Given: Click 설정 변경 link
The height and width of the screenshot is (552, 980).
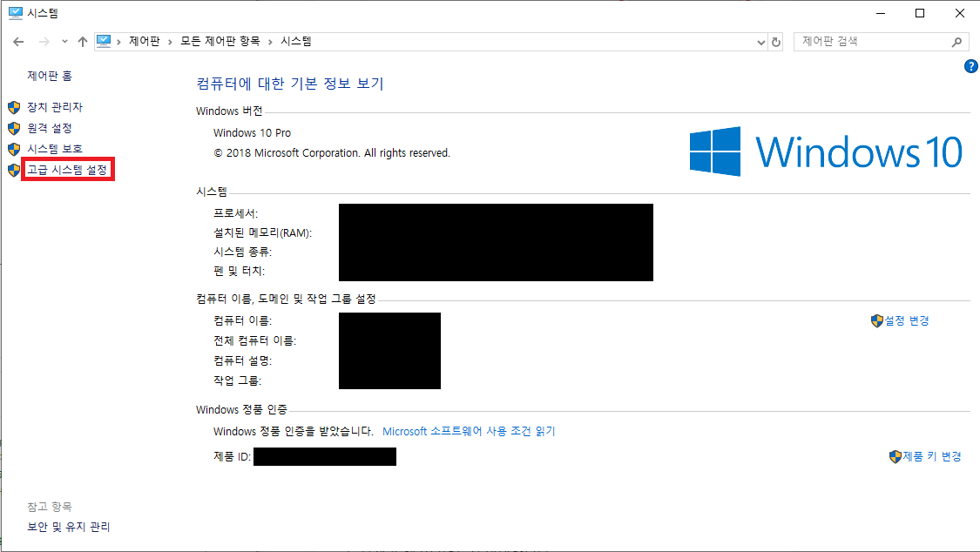Looking at the screenshot, I should point(907,320).
